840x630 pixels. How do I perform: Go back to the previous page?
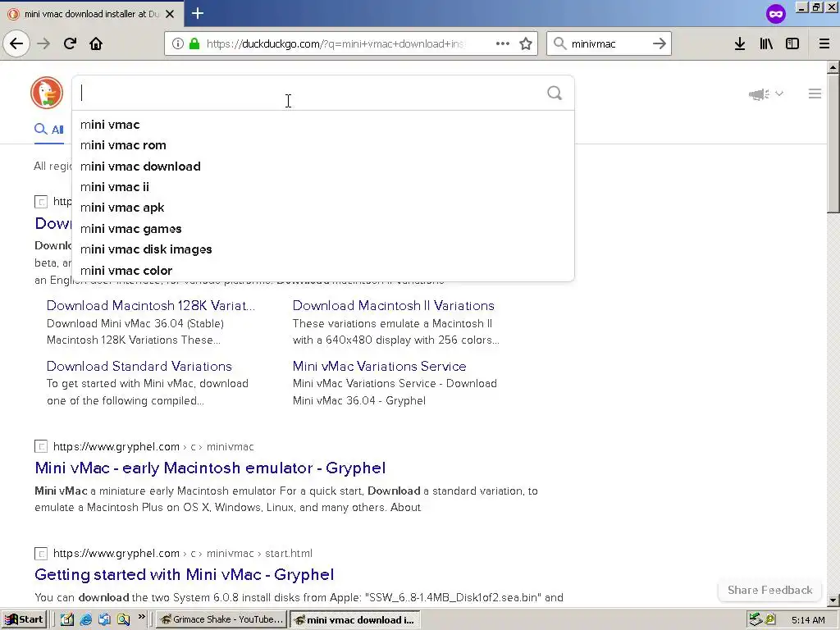pos(16,43)
